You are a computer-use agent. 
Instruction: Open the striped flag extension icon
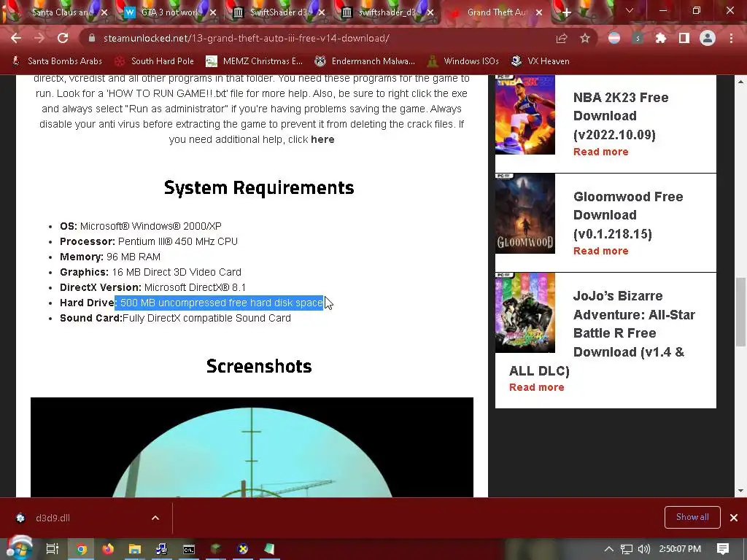(x=614, y=38)
